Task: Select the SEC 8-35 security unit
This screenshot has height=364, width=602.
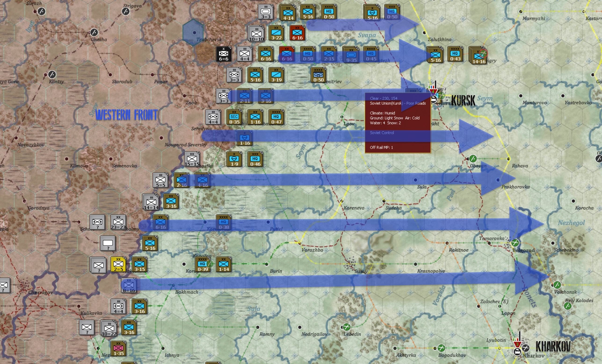Action: click(x=234, y=117)
